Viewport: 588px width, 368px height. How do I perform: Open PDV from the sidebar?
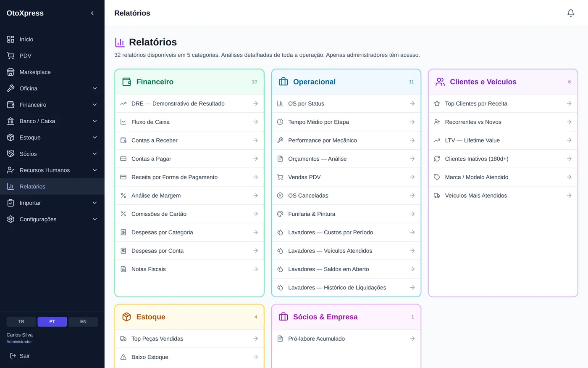(52, 56)
